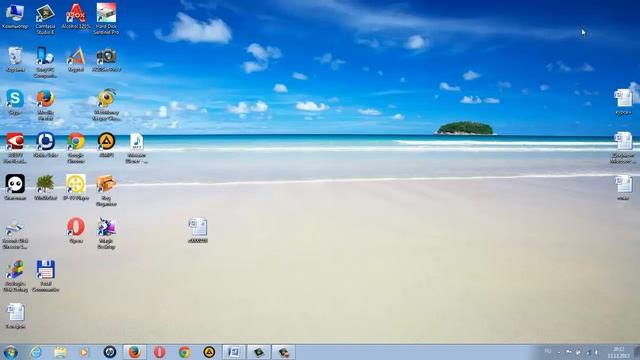Open Total Commander floppy disk shortcut
The image size is (640, 360).
pos(45,276)
